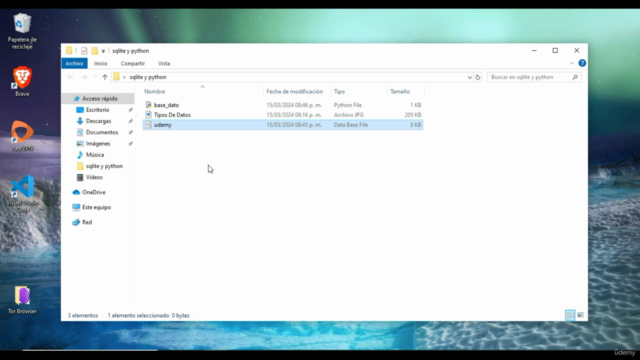640x360 pixels.
Task: Click the pin icon beside Escritorio
Action: pyautogui.click(x=131, y=110)
